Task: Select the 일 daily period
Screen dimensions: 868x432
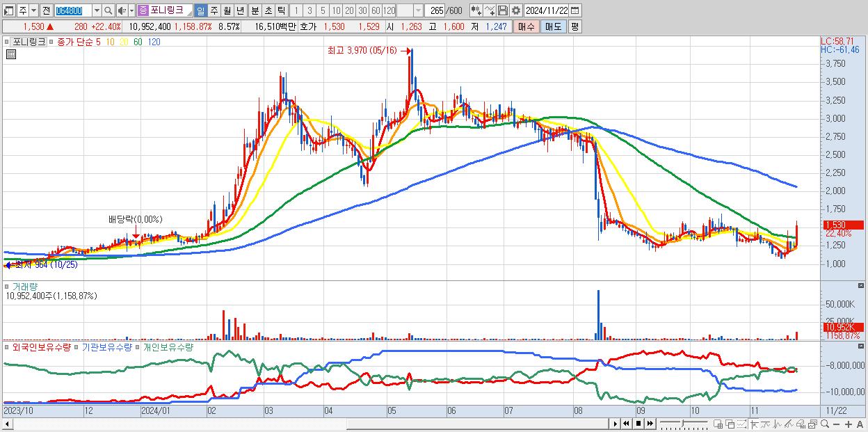Action: coord(200,10)
